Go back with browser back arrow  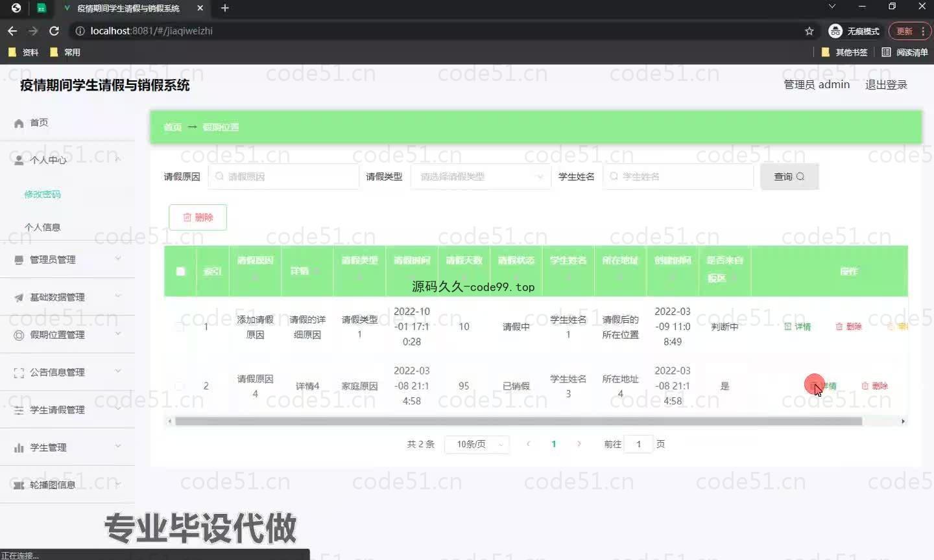coord(12,31)
